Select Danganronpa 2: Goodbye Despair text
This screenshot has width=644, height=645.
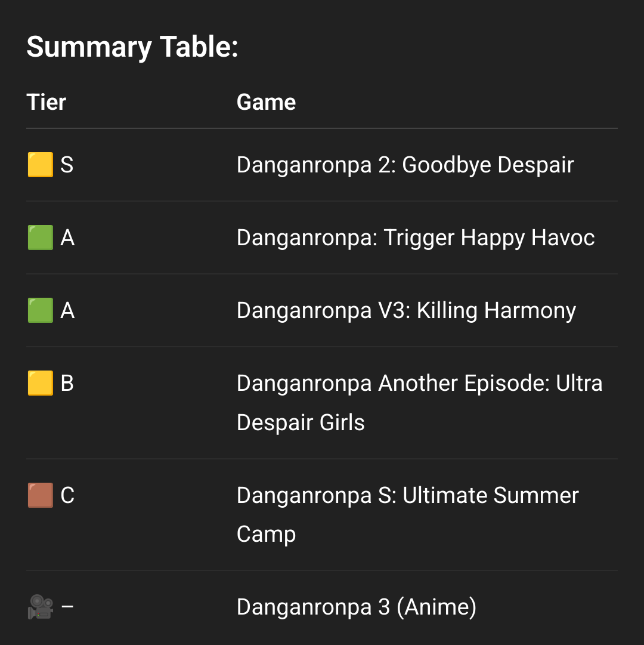pos(405,165)
